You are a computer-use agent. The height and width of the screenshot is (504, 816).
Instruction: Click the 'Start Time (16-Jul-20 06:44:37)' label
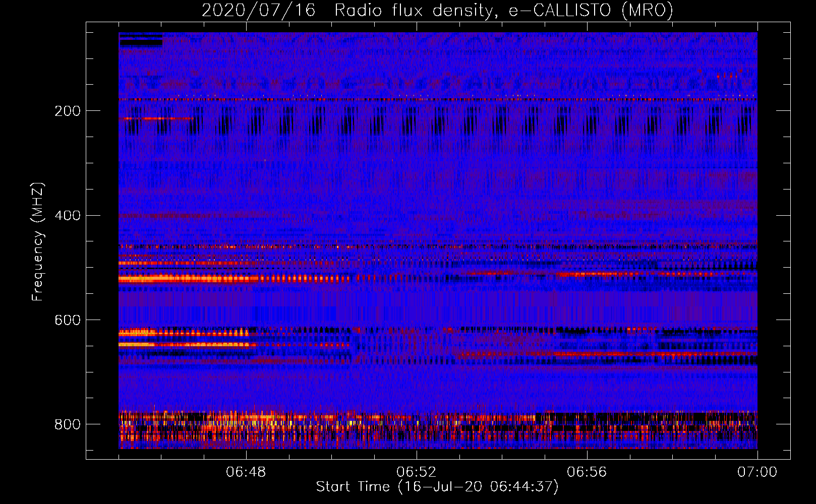coord(437,487)
